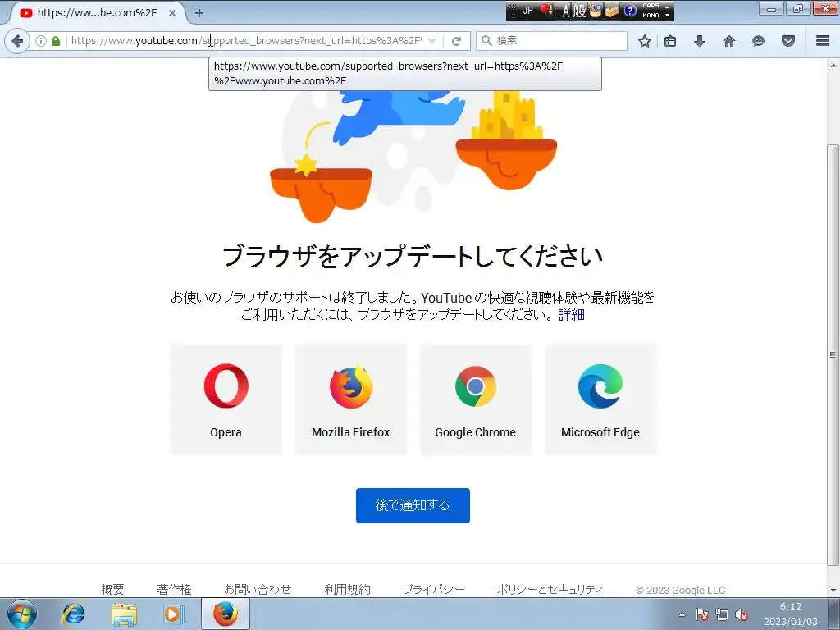Choose the Opera browser card
Screen dimensions: 840x630
pos(226,399)
